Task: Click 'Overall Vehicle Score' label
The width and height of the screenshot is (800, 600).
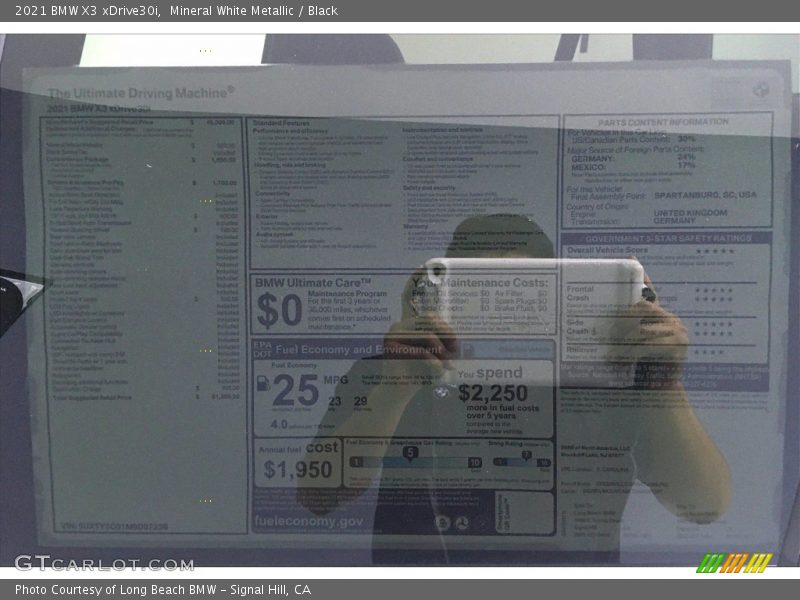Action: coord(608,249)
